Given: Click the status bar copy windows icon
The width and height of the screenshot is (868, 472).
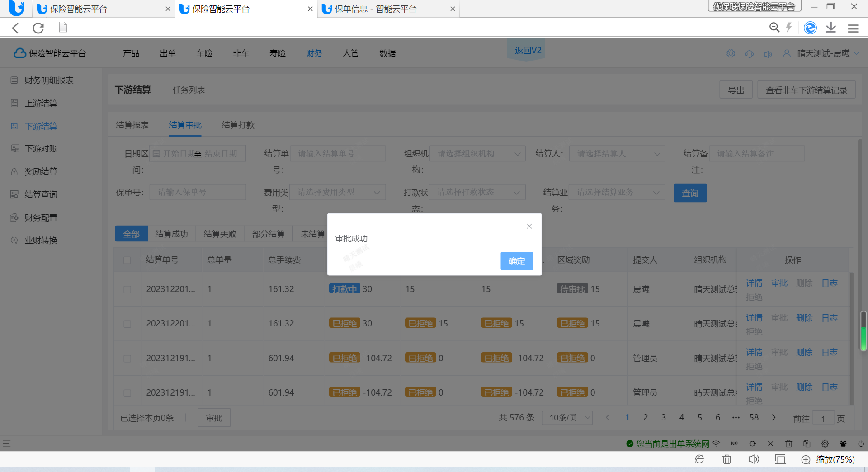Looking at the screenshot, I should click(807, 444).
